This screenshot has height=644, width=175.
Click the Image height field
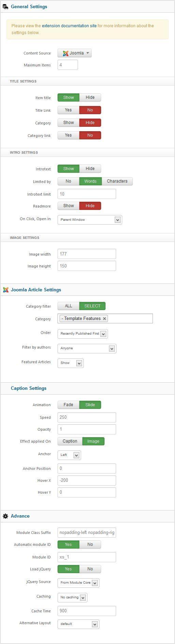(x=87, y=266)
